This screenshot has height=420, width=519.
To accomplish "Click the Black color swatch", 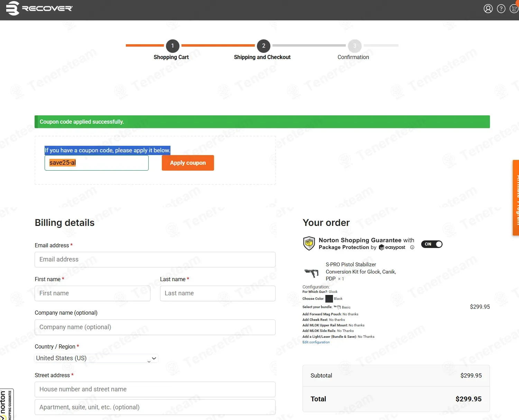I will click(329, 299).
